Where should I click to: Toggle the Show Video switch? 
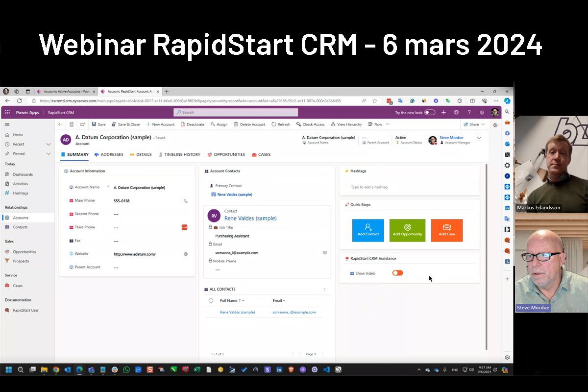coord(397,273)
